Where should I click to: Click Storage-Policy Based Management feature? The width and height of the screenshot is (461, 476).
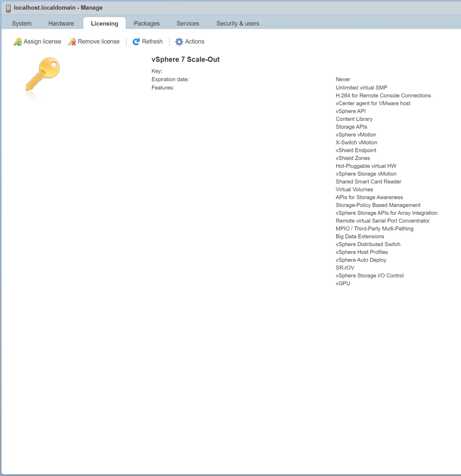coord(378,205)
